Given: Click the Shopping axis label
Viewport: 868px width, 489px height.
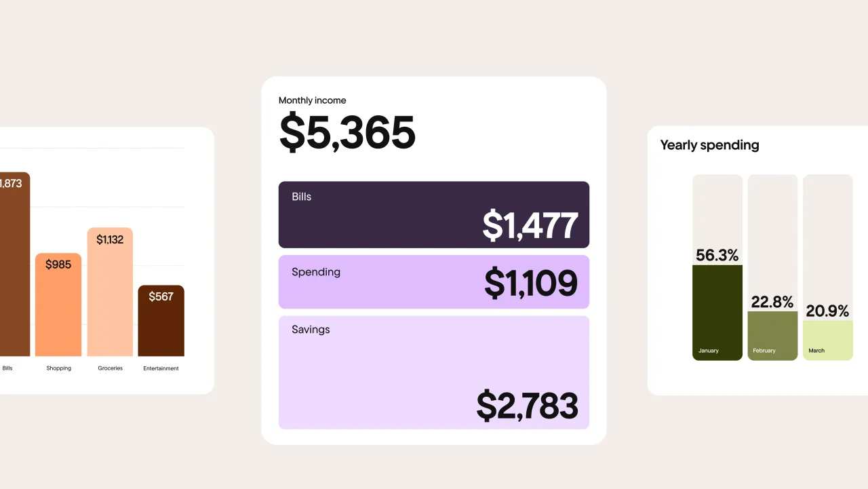Looking at the screenshot, I should tap(58, 368).
